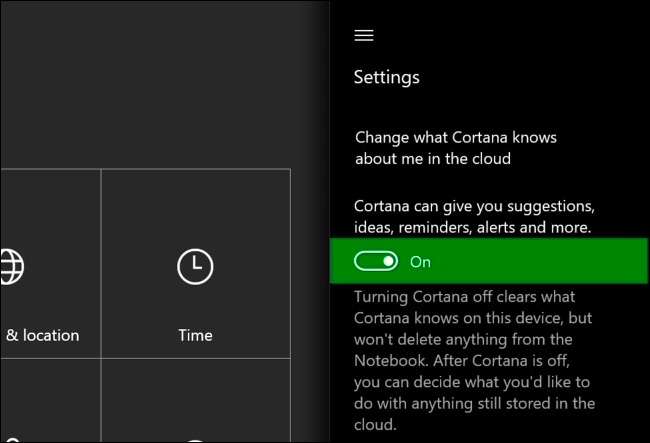Select the partially visible icon below Time tile

click(x=195, y=439)
